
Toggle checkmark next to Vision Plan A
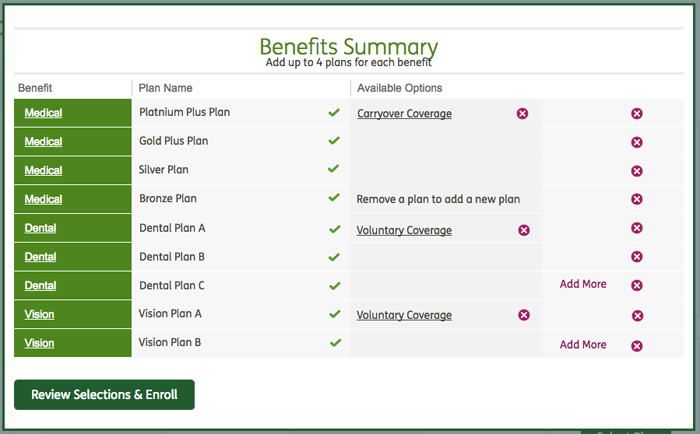334,314
